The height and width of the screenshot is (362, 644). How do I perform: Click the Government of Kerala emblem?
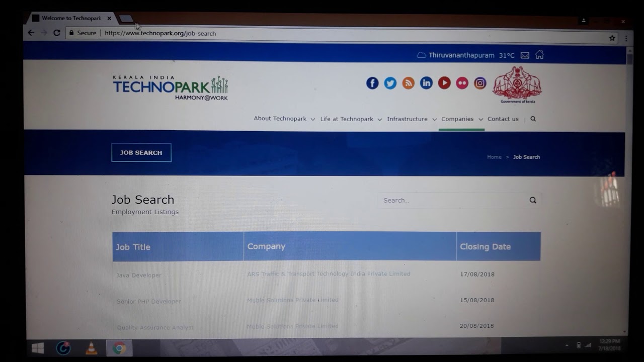pyautogui.click(x=517, y=84)
